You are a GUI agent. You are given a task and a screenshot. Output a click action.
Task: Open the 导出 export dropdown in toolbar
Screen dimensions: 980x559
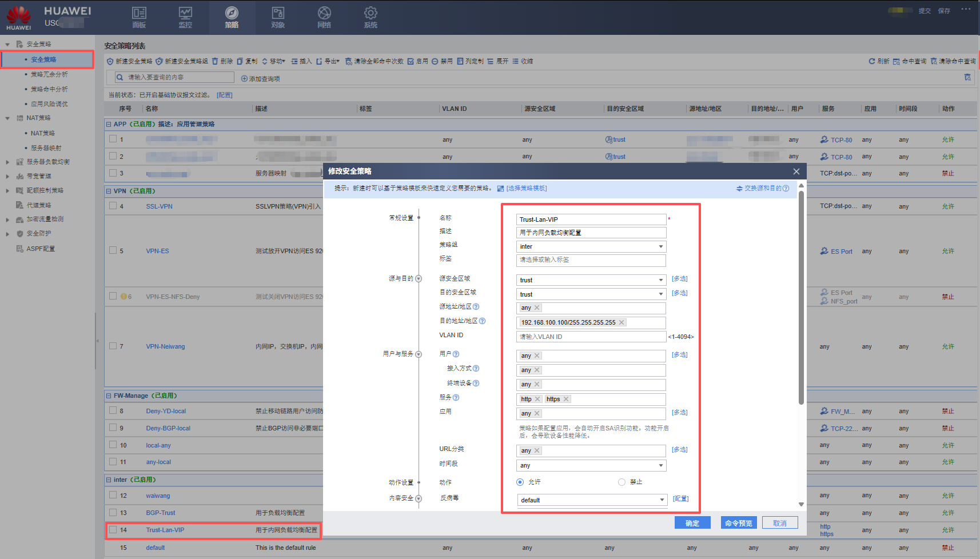point(328,61)
